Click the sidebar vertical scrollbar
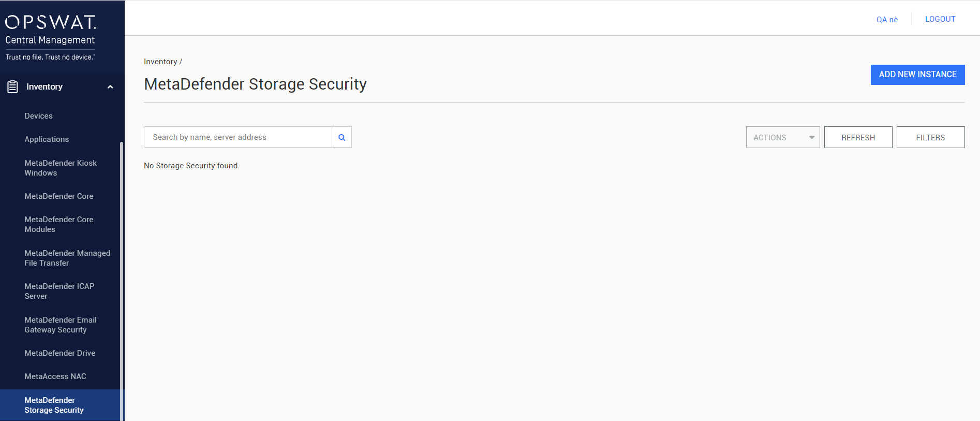The image size is (980, 421). coord(122,280)
